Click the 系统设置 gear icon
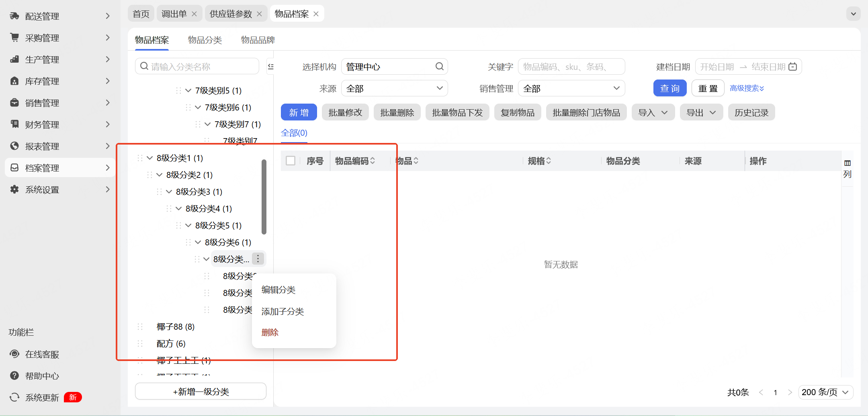This screenshot has height=416, width=868. 14,190
